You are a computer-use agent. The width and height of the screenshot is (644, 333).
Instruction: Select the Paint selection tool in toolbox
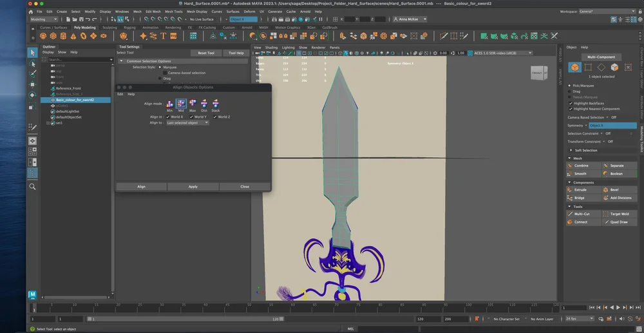click(x=32, y=74)
